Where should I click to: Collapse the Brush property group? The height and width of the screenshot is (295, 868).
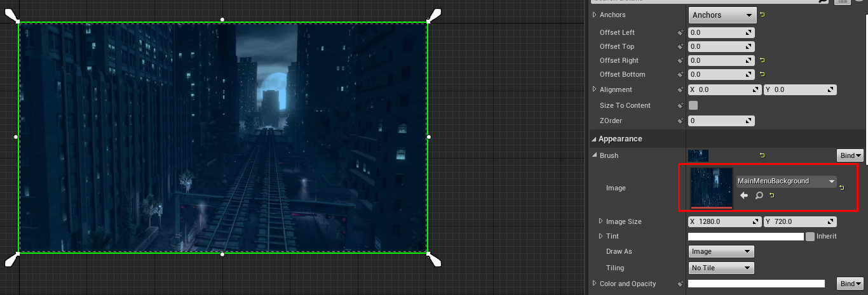(595, 155)
